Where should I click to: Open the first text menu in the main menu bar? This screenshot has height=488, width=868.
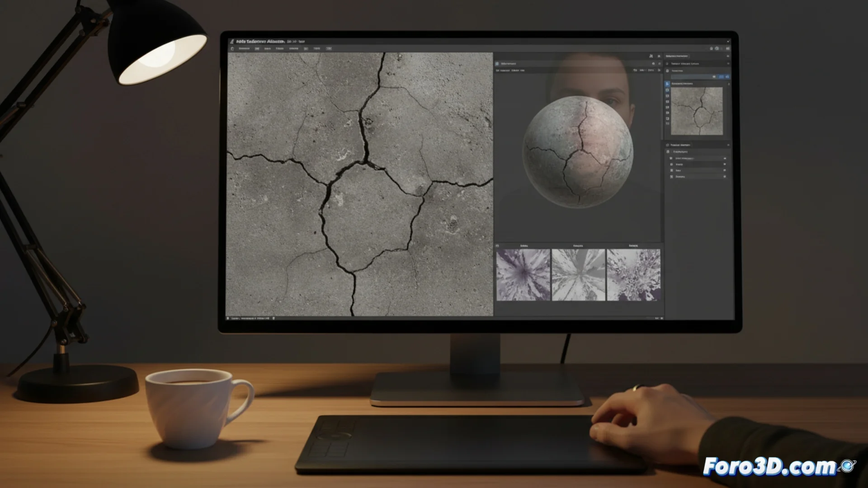244,48
